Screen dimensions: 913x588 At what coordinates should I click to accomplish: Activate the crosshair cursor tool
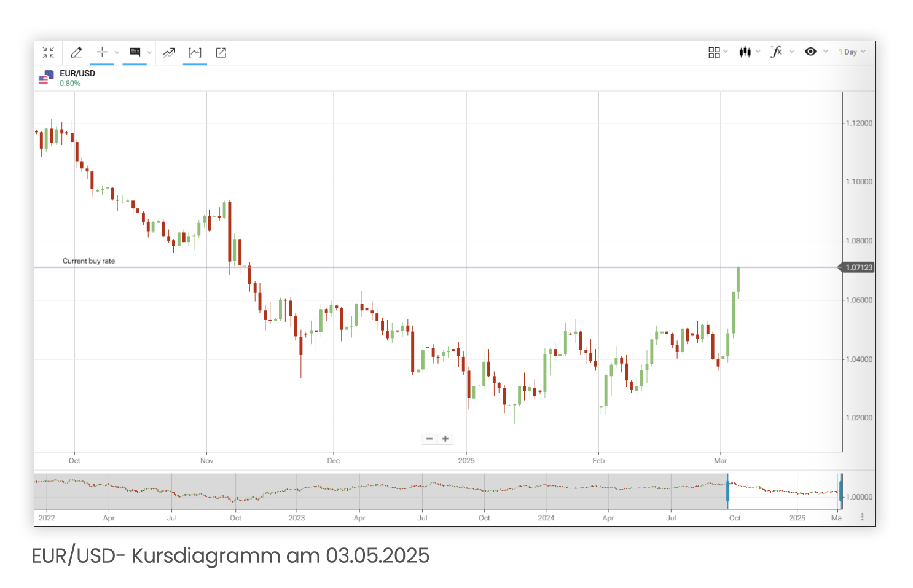(x=102, y=52)
